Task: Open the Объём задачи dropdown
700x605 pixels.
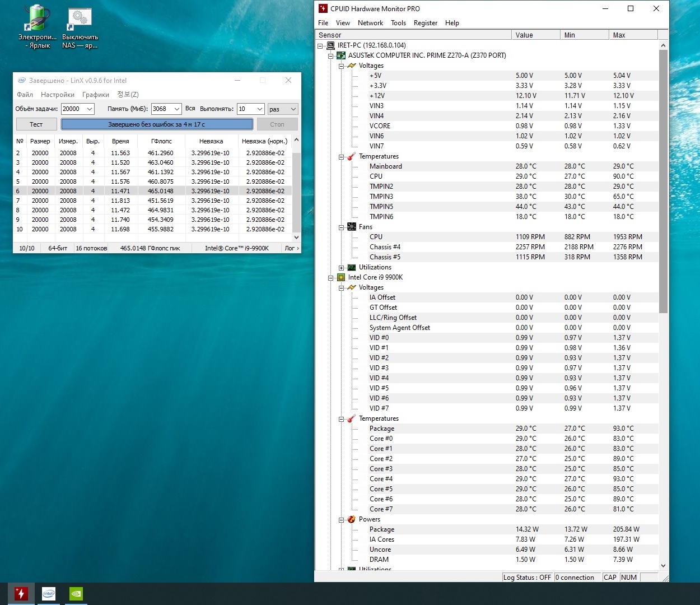Action: [x=89, y=109]
